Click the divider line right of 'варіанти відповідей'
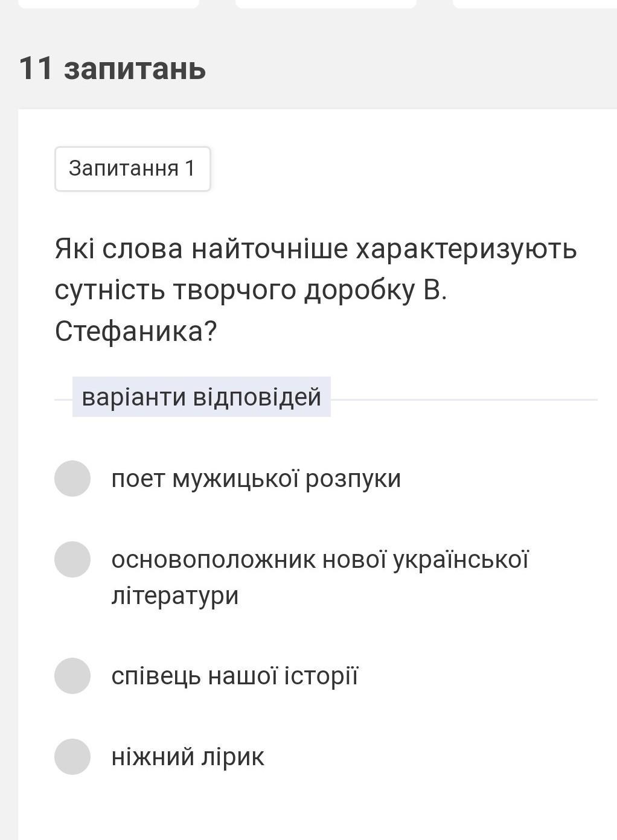The image size is (617, 840). click(464, 399)
